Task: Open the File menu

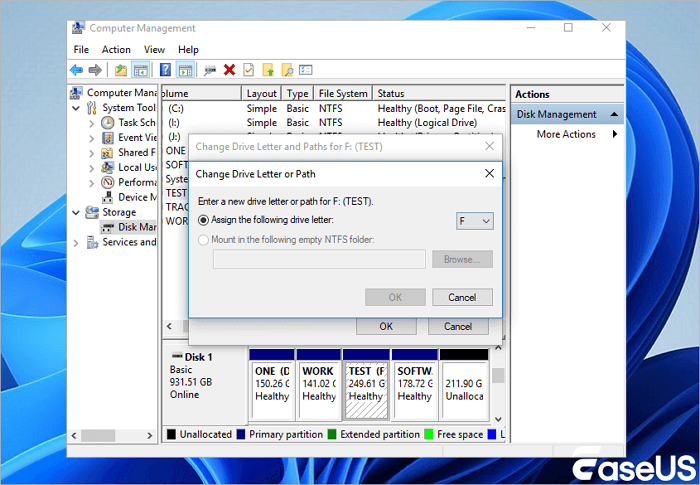Action: click(81, 50)
